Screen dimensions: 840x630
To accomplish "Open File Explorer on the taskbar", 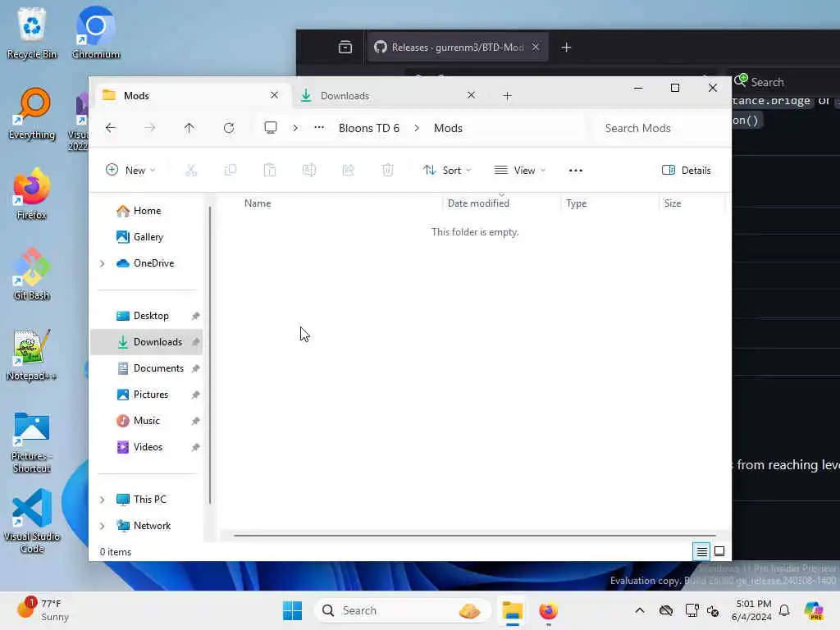I will coord(512,610).
